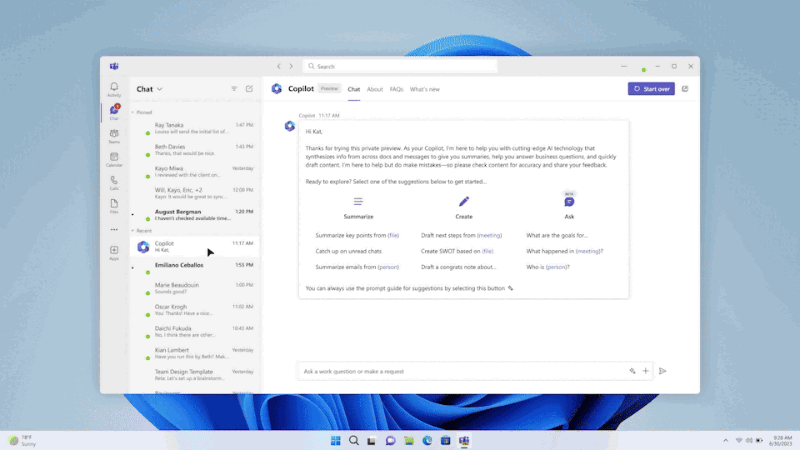Viewport: 800px width, 450px height.
Task: Click the Preview badge beside Copilot
Action: pos(329,89)
